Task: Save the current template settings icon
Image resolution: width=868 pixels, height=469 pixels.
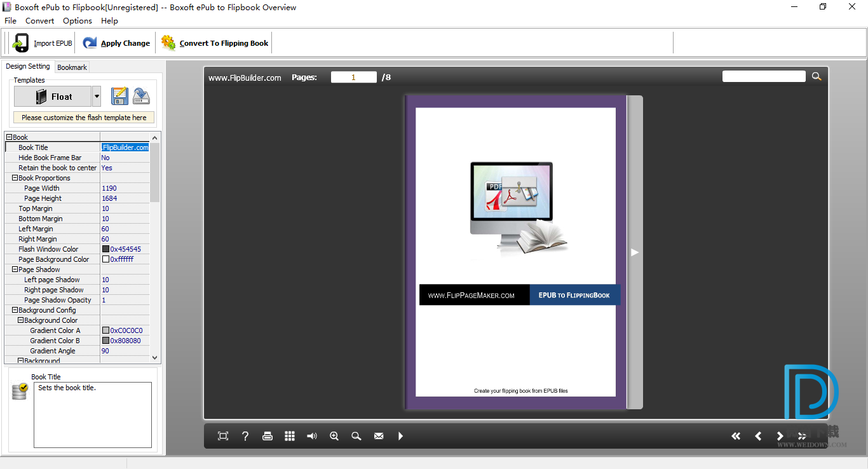Action: (x=119, y=97)
